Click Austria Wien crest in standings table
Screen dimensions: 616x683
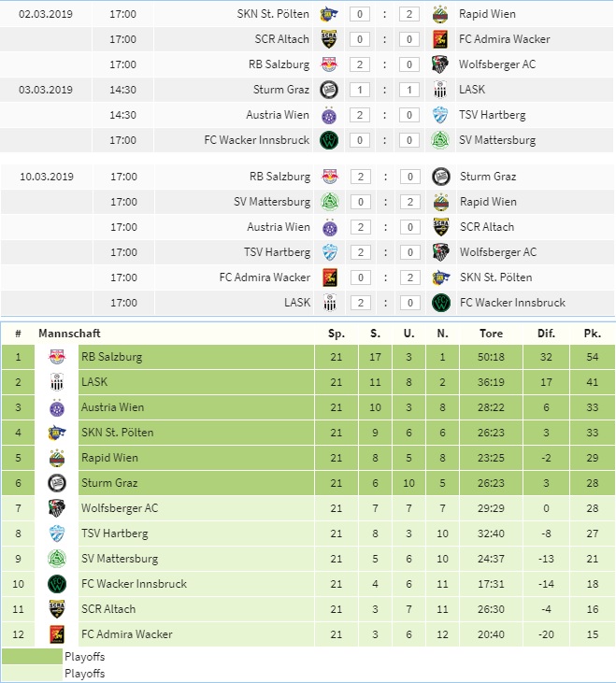click(x=57, y=408)
